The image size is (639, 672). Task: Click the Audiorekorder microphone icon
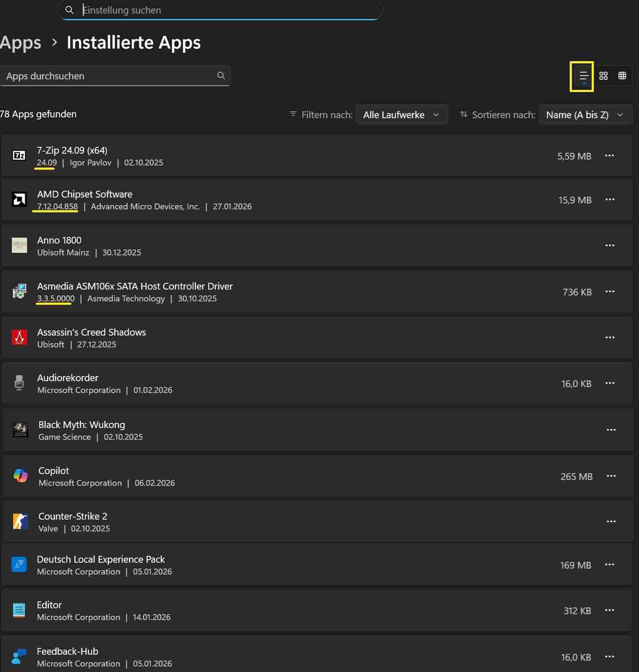[x=19, y=383]
